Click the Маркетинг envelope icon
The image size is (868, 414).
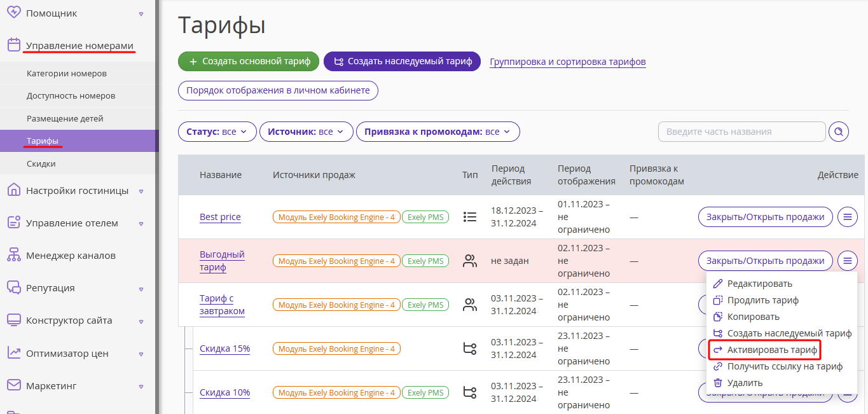pyautogui.click(x=14, y=385)
